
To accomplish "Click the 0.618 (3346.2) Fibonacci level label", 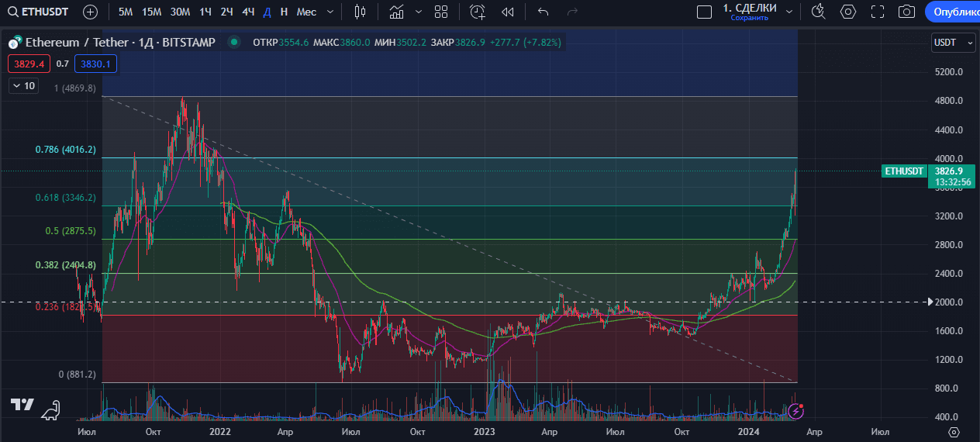I will click(66, 198).
